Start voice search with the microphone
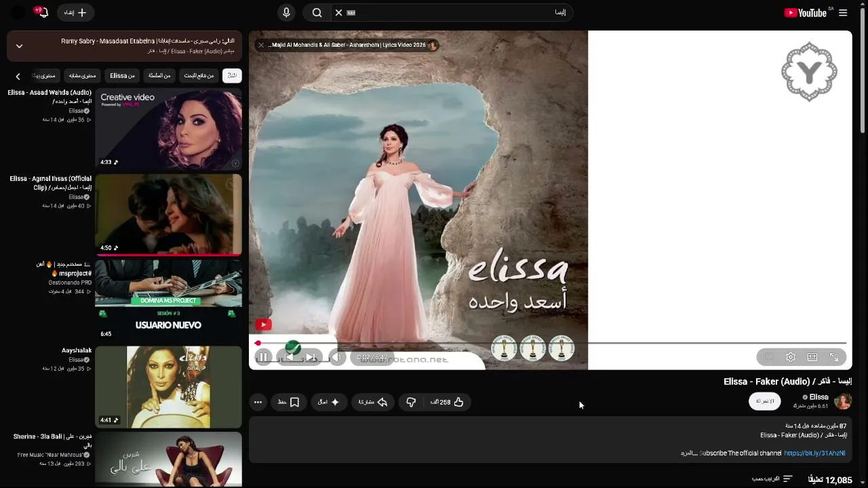Screen dimensions: 868x488 286,13
